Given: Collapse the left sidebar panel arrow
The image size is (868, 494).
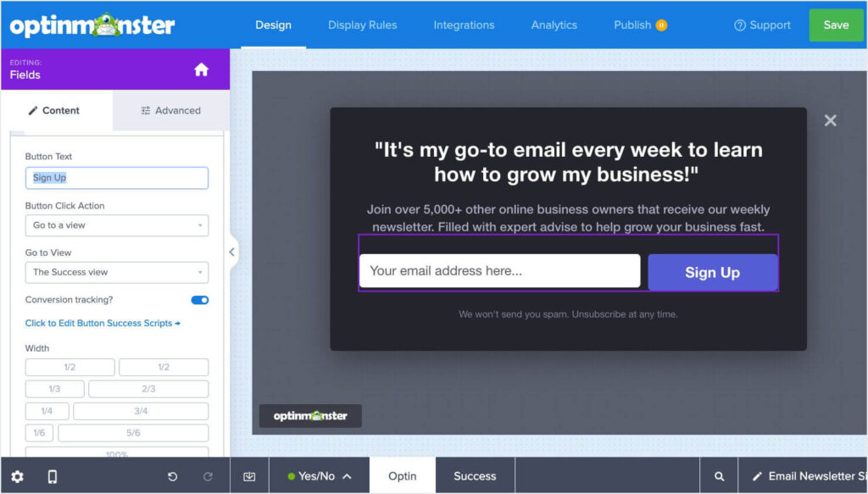Looking at the screenshot, I should point(232,252).
